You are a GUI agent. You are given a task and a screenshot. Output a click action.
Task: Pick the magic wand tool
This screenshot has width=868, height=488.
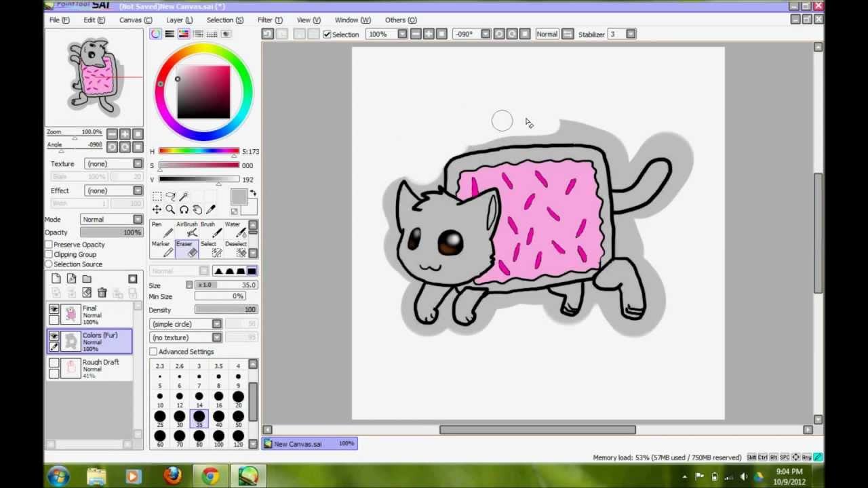pos(184,197)
